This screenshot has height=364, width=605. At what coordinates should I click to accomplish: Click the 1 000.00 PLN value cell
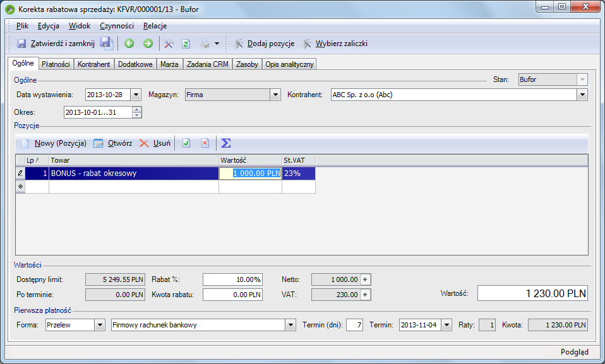click(251, 173)
